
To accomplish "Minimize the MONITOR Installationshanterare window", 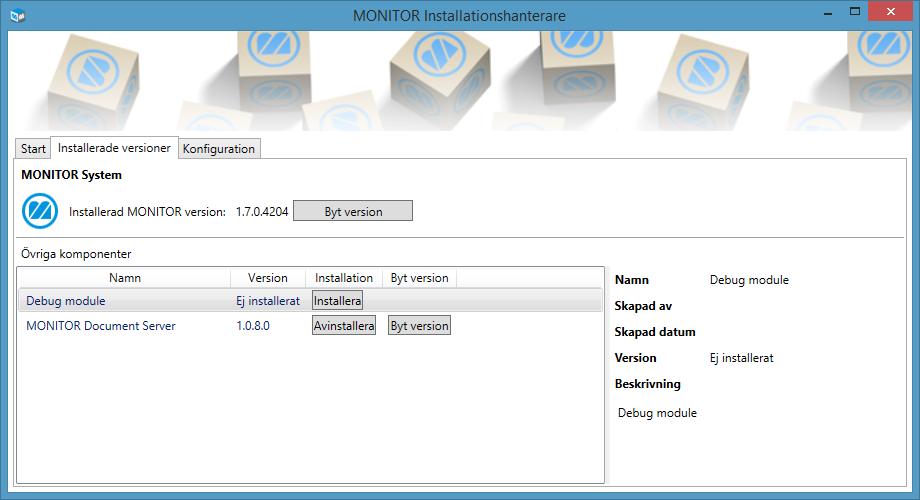I will tap(828, 12).
